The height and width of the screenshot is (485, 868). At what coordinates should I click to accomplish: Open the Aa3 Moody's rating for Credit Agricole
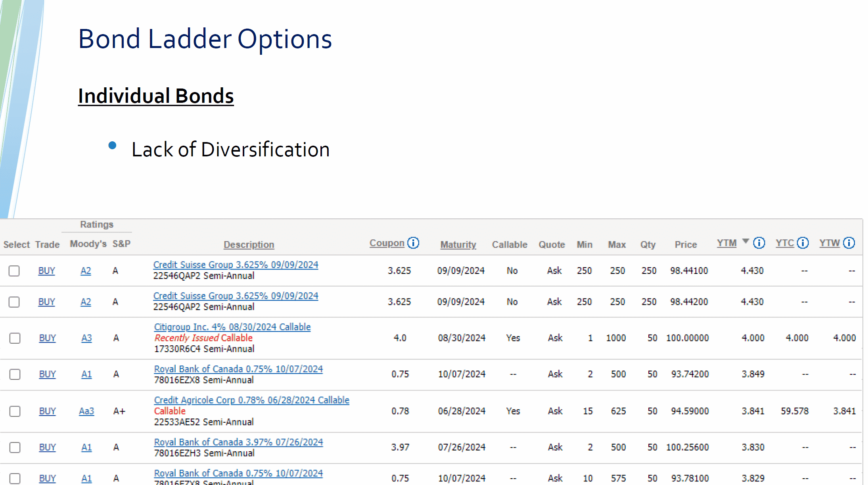86,412
